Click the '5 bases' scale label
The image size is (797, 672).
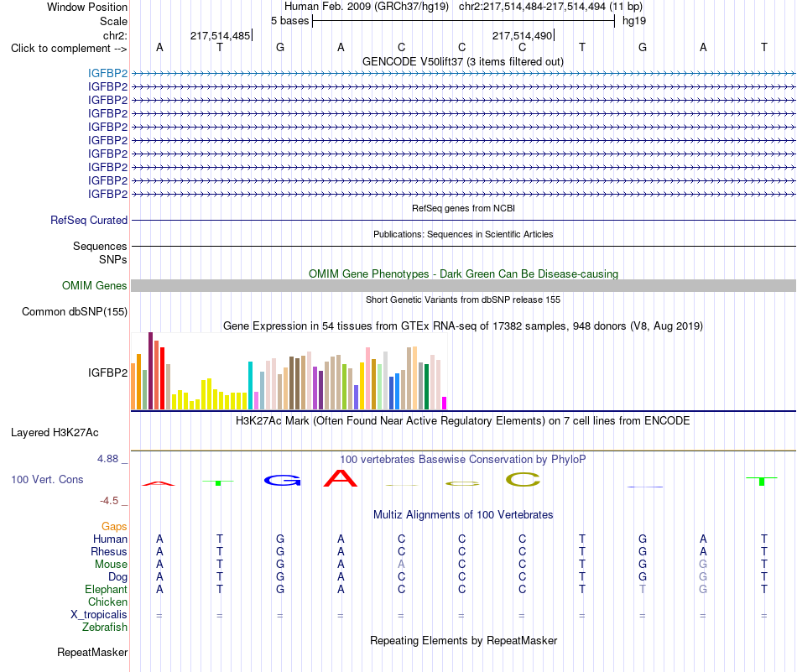(289, 21)
